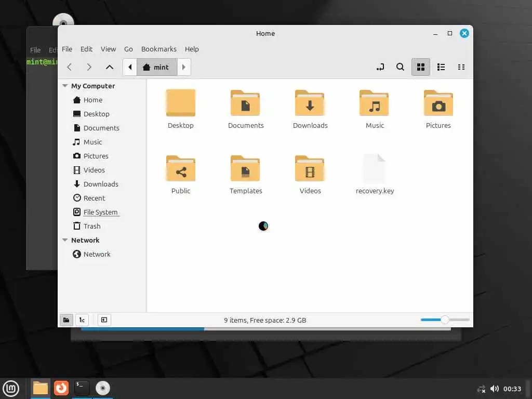Image resolution: width=532 pixels, height=399 pixels.
Task: Switch to the terminal taskbar icon
Action: pos(82,388)
